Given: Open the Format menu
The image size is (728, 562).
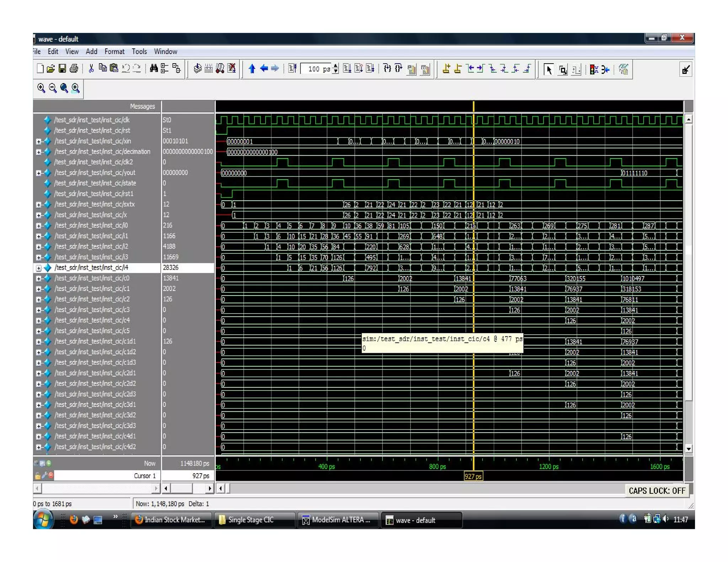Looking at the screenshot, I should [114, 52].
